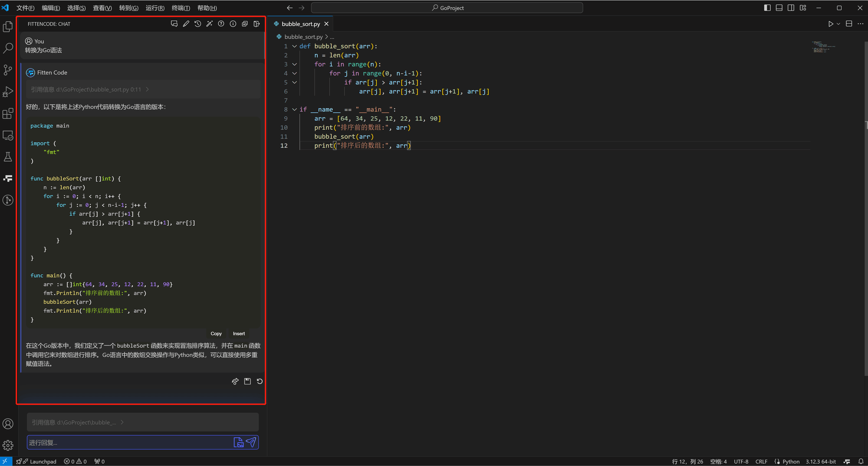The width and height of the screenshot is (868, 466).
Task: Open the Manage gear icon
Action: (x=8, y=446)
